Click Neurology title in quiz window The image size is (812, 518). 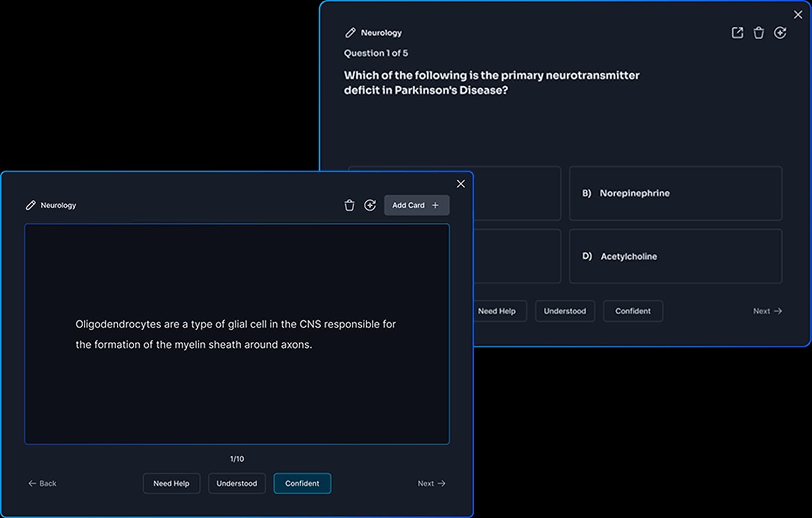pyautogui.click(x=381, y=33)
